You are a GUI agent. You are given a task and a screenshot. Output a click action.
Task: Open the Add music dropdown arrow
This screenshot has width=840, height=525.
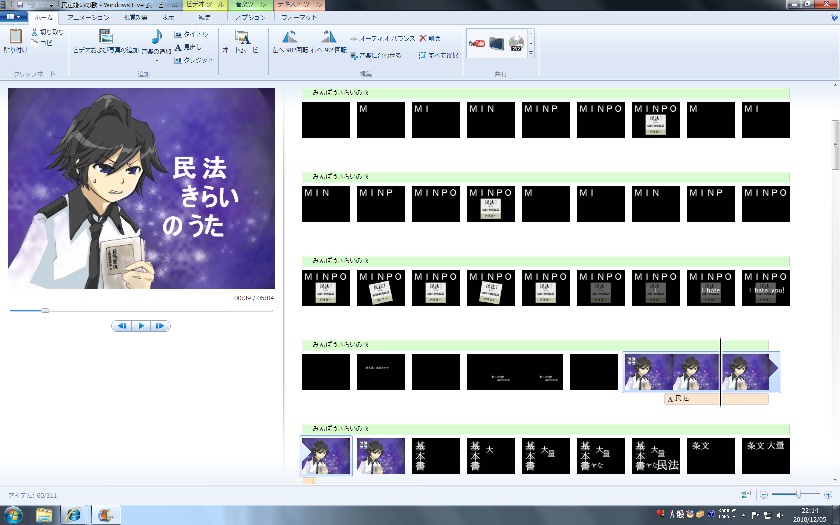pos(156,60)
